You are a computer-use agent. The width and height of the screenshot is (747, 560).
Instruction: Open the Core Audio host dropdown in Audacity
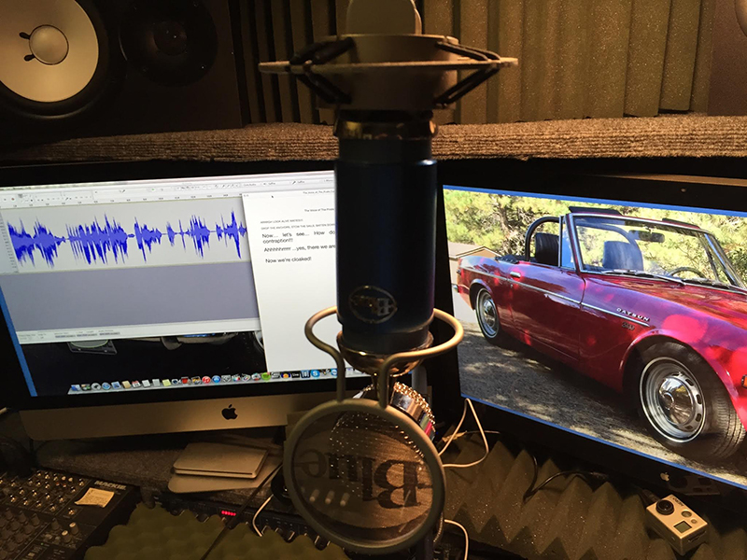tap(252, 184)
